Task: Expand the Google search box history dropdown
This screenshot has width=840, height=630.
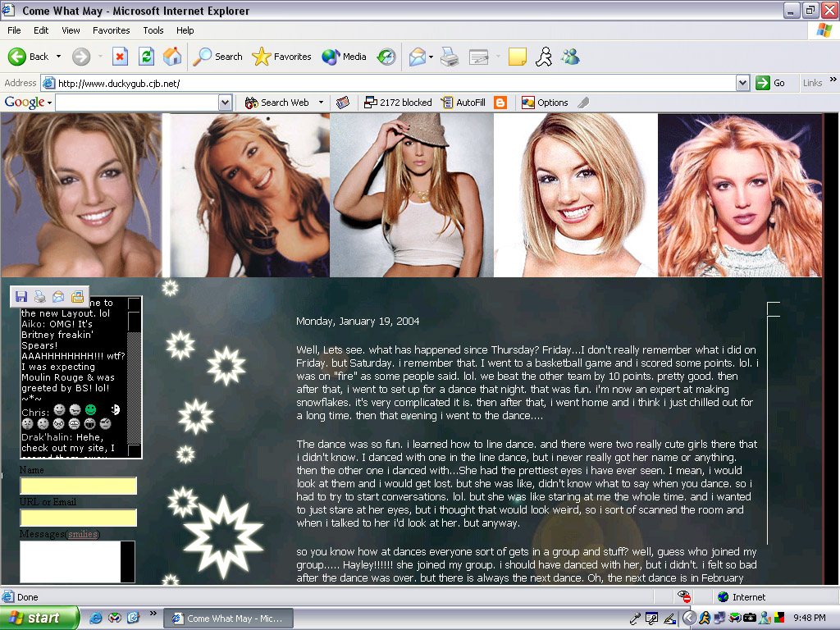Action: [x=226, y=103]
